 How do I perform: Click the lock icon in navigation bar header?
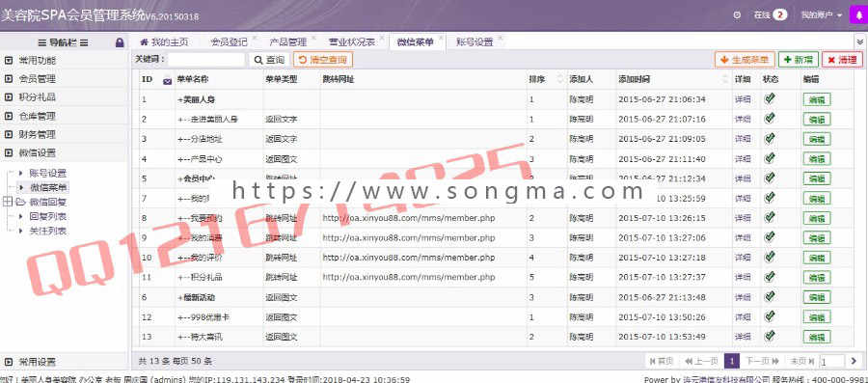tap(120, 42)
